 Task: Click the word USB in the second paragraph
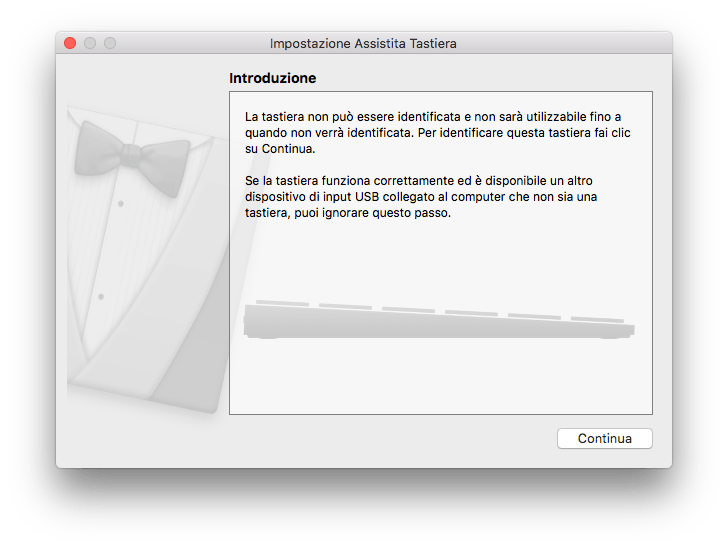367,196
